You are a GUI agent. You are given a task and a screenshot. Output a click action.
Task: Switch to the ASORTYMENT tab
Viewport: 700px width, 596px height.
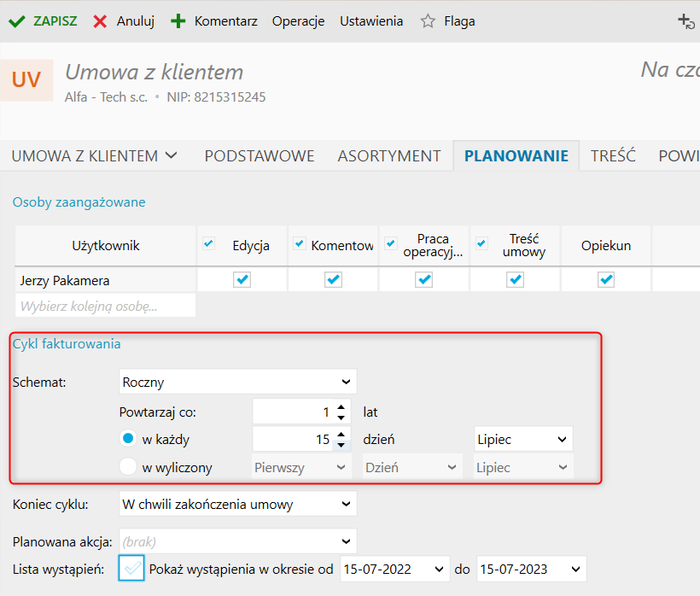point(389,155)
